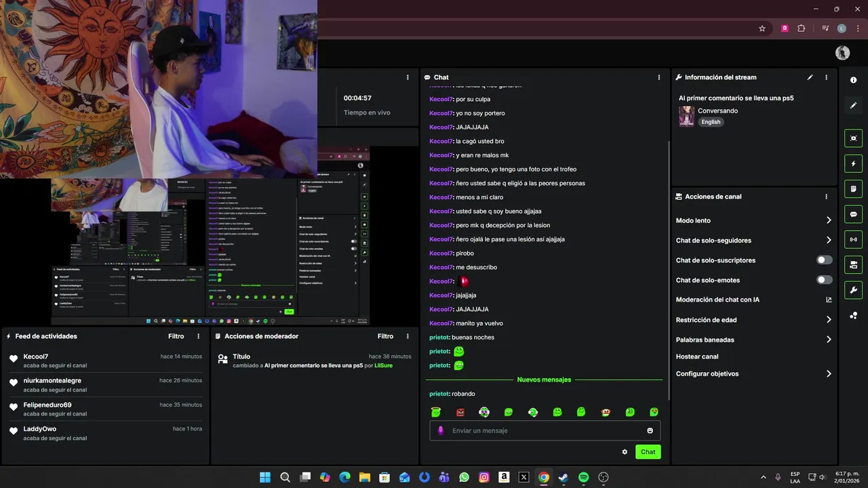Toggle the channel actions camera sidebar icon
The height and width of the screenshot is (488, 868).
853,264
